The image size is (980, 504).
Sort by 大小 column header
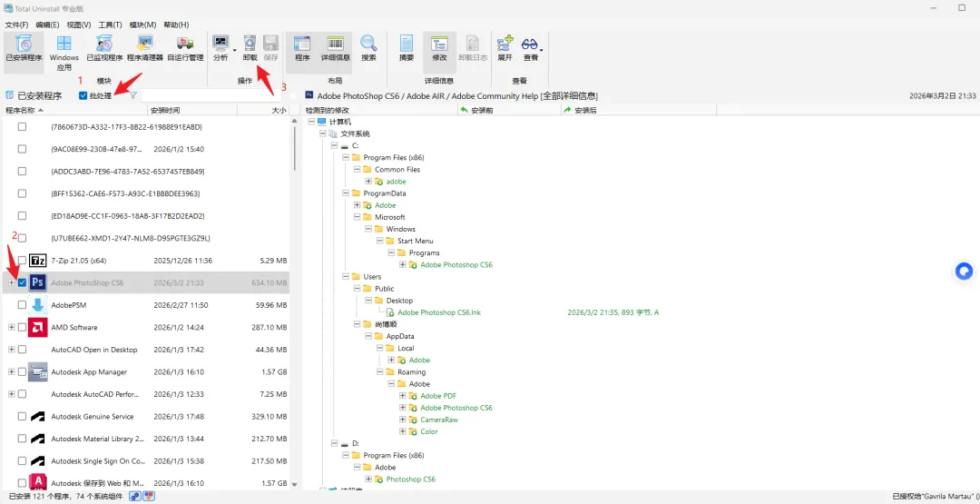263,110
